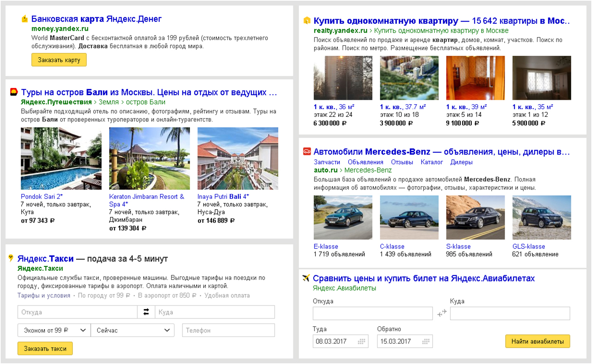Focus the taxi Откуда input field

(77, 312)
